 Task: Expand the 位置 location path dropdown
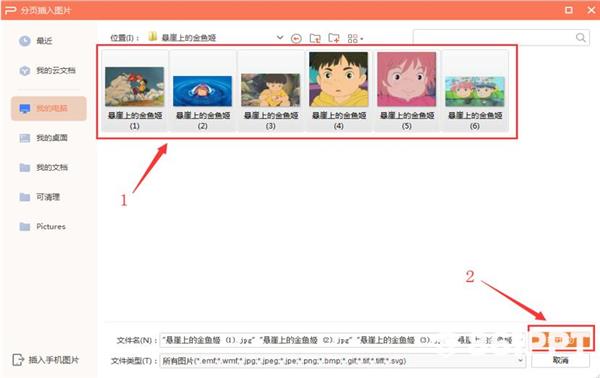coord(280,37)
